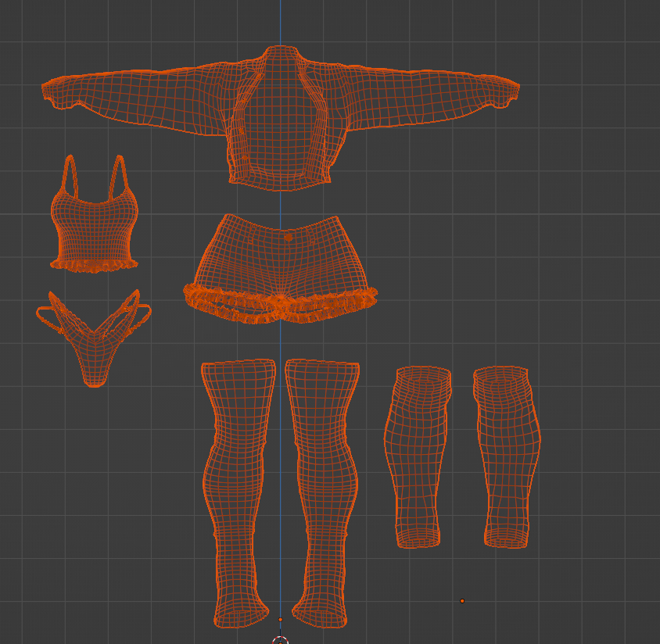Click the 3D cursor at the viewport bottom

tap(280, 641)
